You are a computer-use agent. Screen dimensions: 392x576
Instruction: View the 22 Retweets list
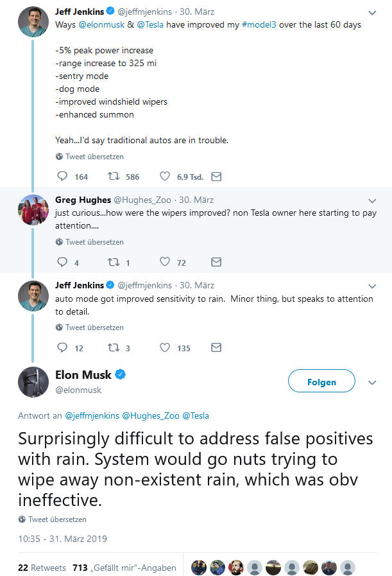click(x=42, y=568)
